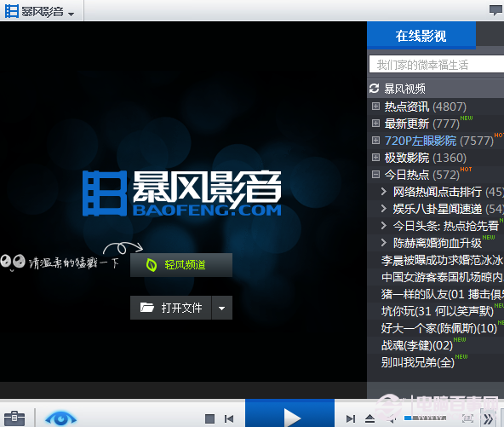Select 最新更新 label in list
504x427 pixels.
(x=407, y=124)
